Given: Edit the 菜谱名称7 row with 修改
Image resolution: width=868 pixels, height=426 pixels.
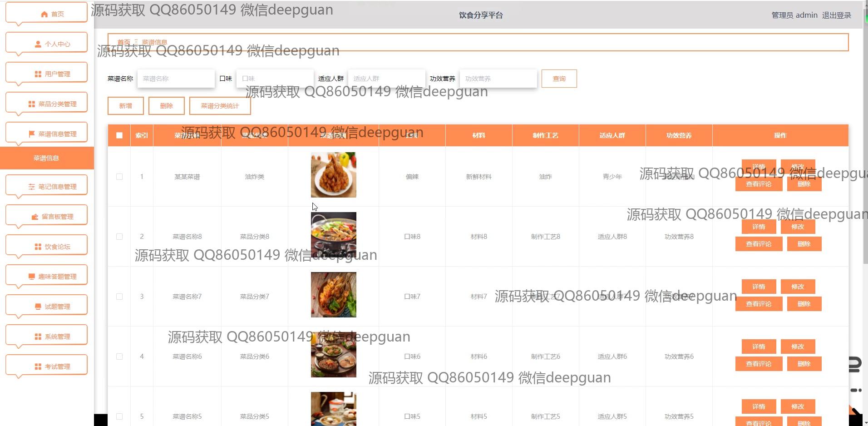Looking at the screenshot, I should click(x=798, y=287).
